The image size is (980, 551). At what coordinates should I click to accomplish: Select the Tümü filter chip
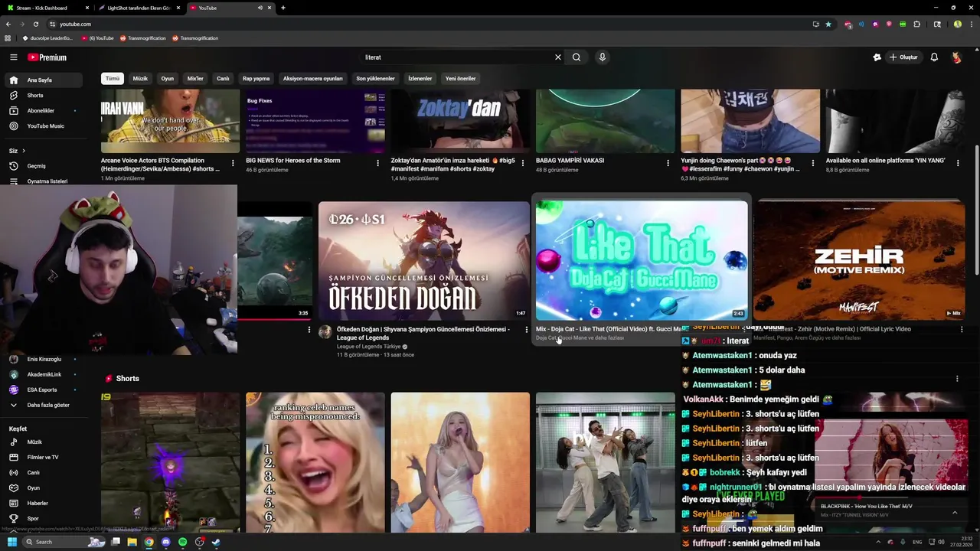(x=113, y=79)
